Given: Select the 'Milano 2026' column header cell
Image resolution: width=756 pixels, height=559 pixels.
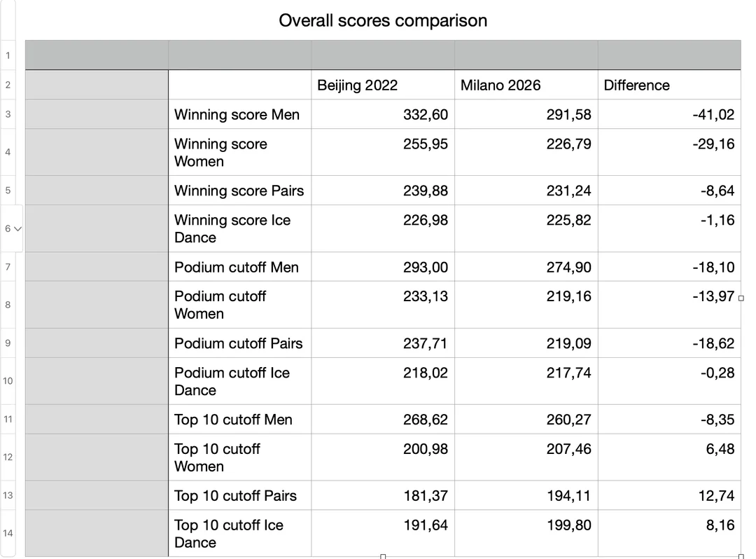Looking at the screenshot, I should [x=526, y=85].
